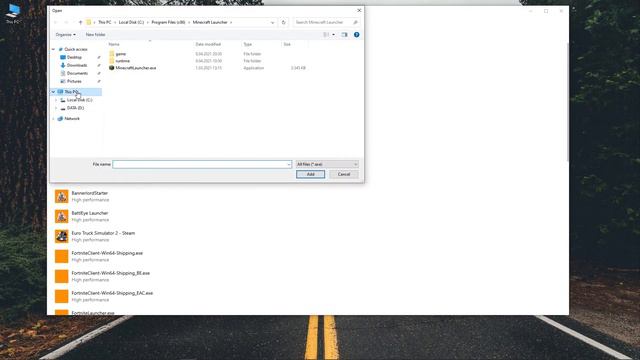Open the File name combo dropdown

click(289, 164)
